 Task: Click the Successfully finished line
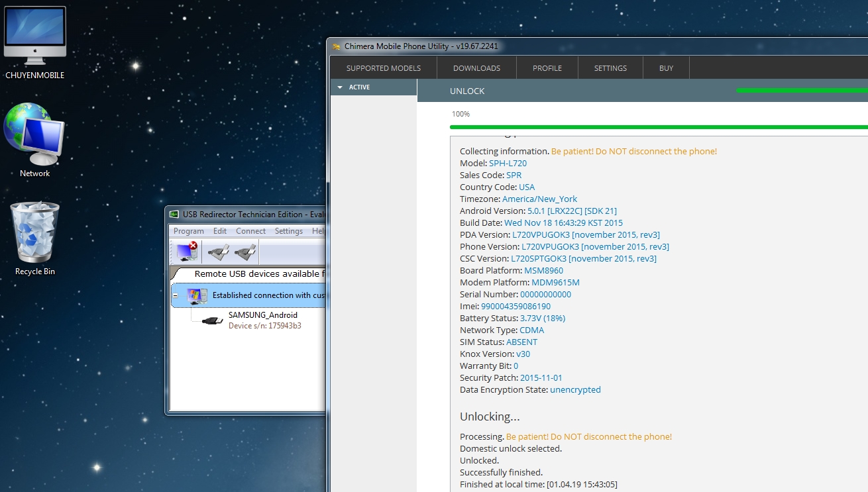[x=501, y=472]
